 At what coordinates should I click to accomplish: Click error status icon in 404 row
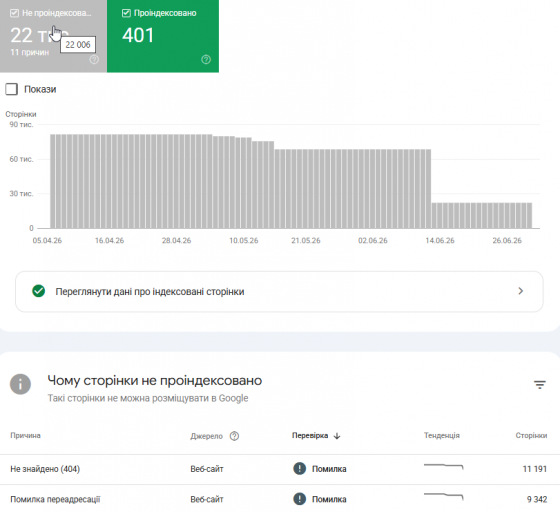click(x=300, y=468)
